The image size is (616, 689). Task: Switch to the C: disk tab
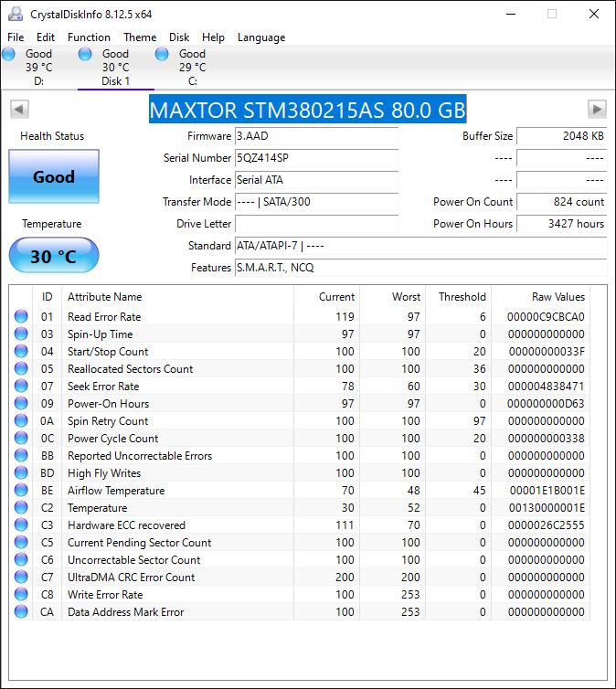click(193, 68)
